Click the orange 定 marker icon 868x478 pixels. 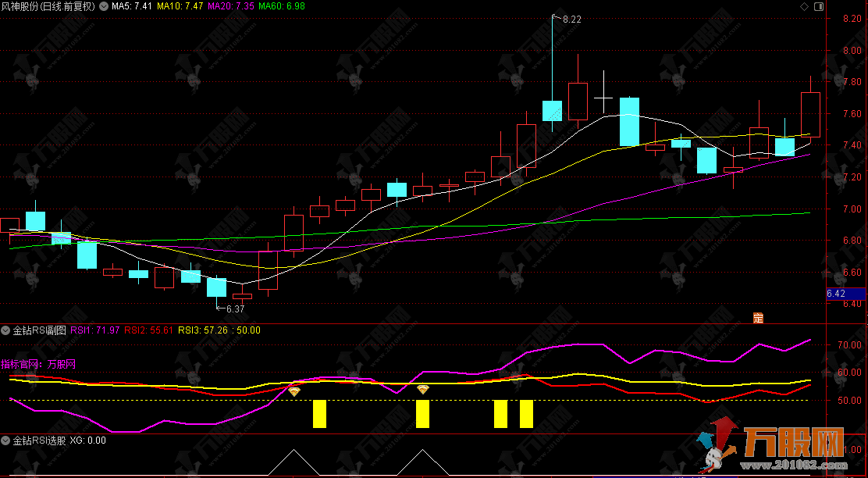click(x=757, y=317)
